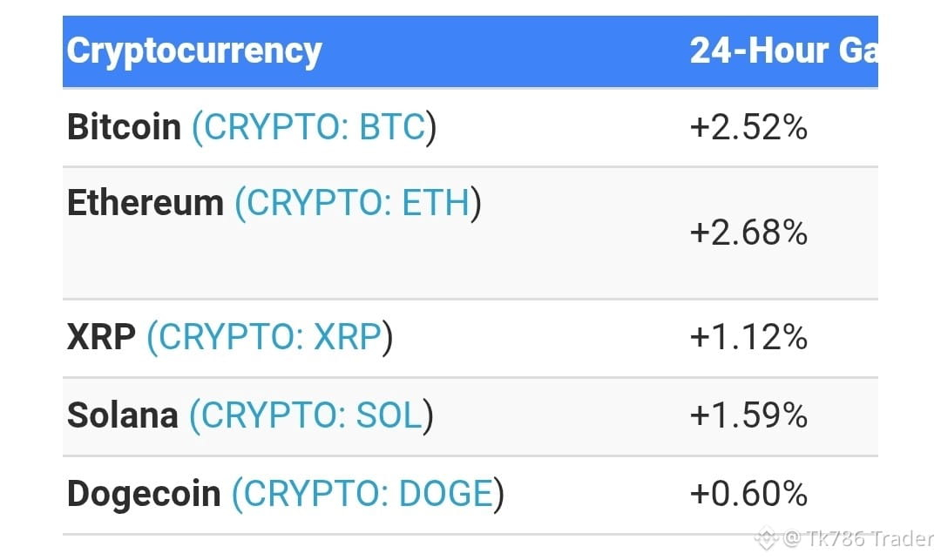The image size is (941, 560).
Task: Select the Bitcoin name text
Action: [x=124, y=127]
